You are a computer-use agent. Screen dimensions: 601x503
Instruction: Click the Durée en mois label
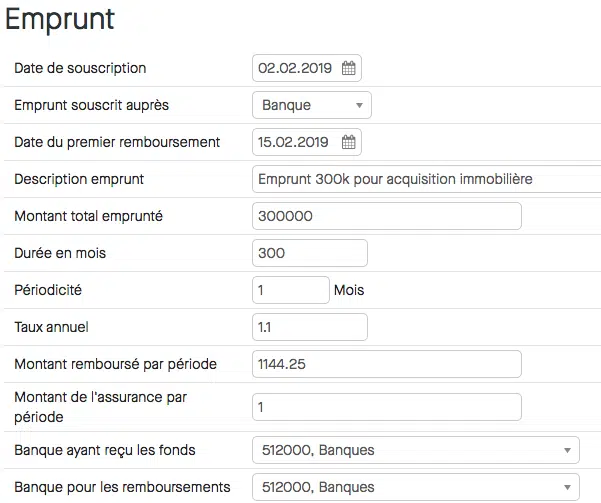(x=60, y=253)
